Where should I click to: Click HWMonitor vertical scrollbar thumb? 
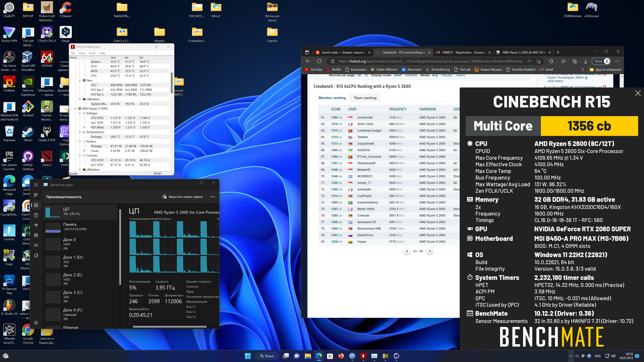(172, 83)
